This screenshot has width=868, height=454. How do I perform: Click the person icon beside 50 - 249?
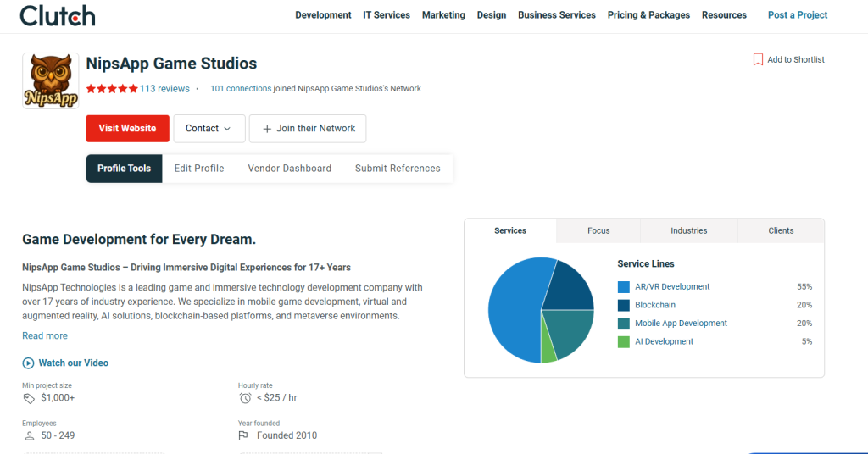coord(30,435)
